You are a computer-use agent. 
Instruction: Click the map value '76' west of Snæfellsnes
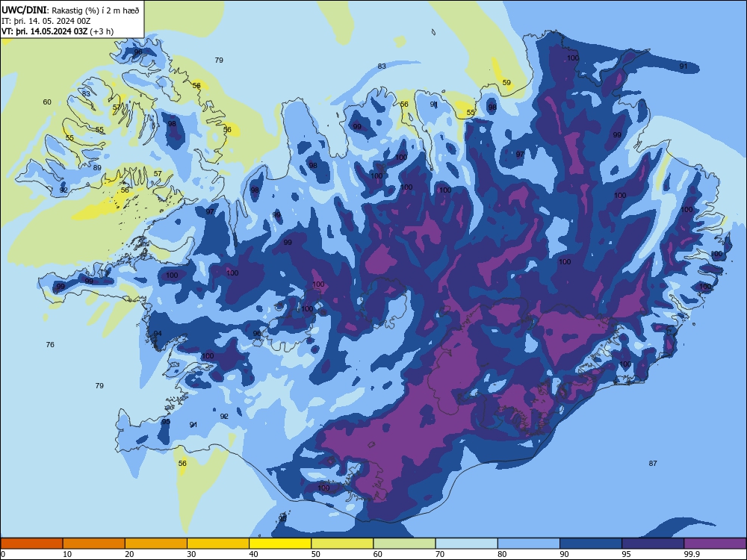tap(50, 344)
